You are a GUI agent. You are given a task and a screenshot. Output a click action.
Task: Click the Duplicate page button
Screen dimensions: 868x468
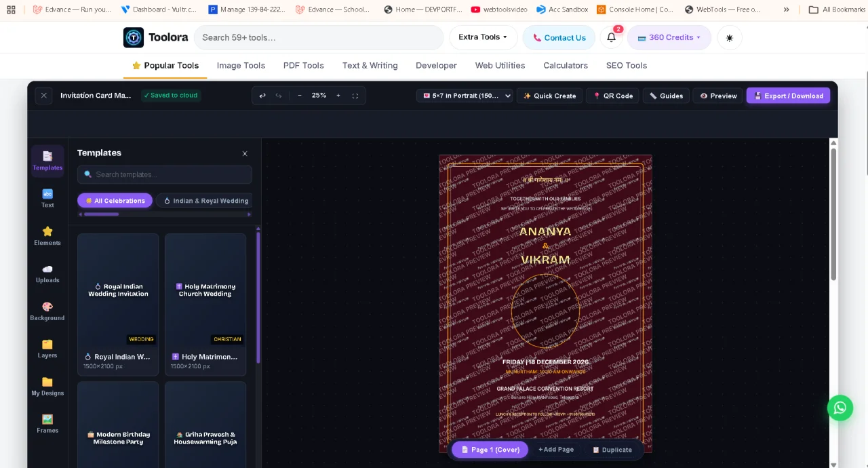click(x=612, y=450)
